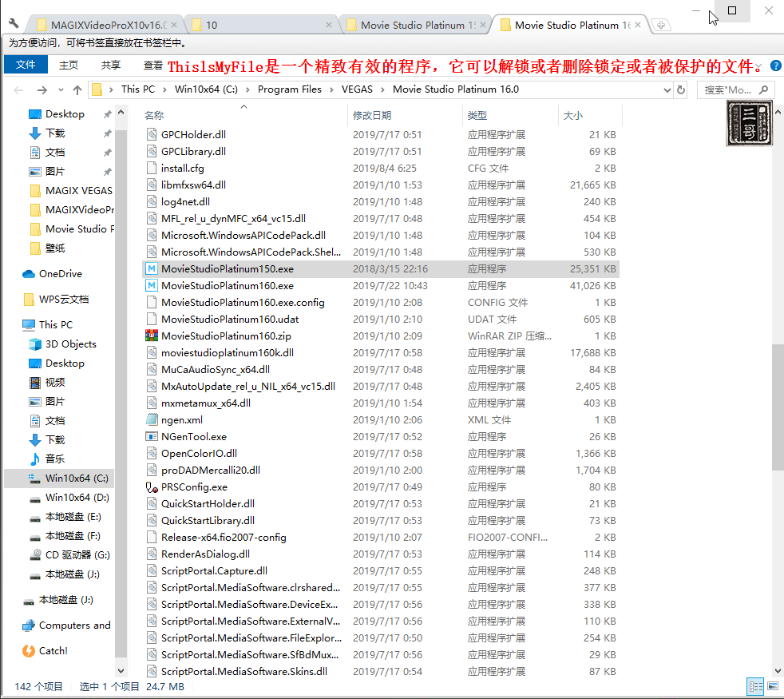This screenshot has width=784, height=699.
Task: Switch to the tab named 10
Action: [262, 25]
